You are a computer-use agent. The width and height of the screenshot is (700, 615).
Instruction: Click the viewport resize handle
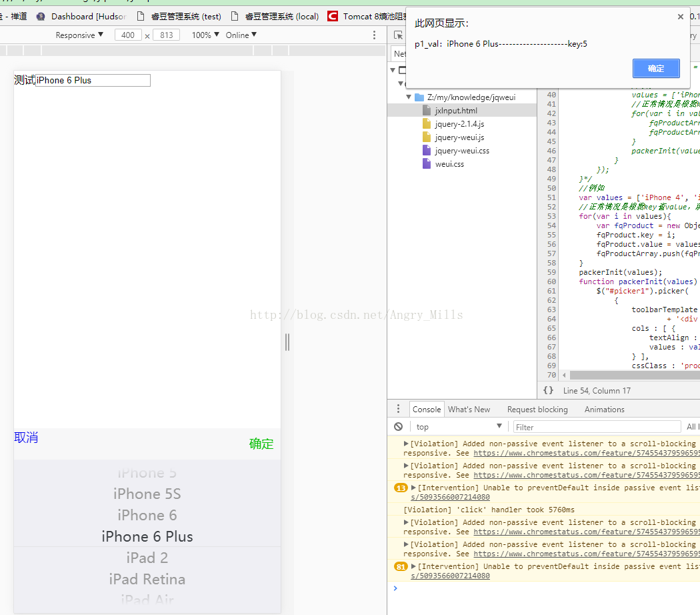pos(287,342)
